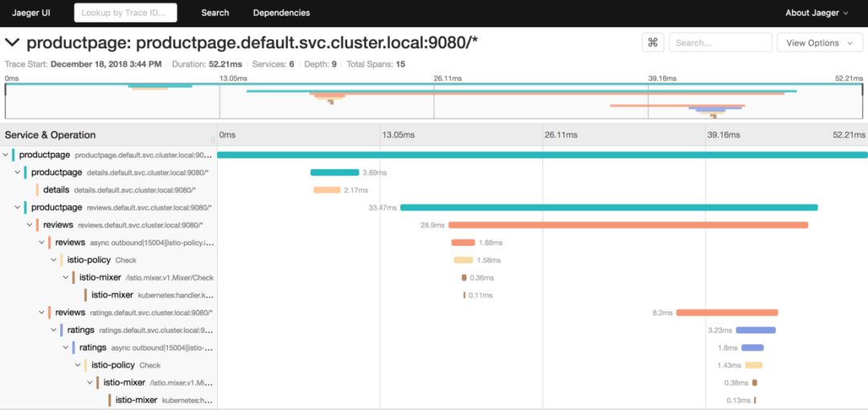Click the 1.88ms reviews async bar
This screenshot has width=868, height=415.
(x=463, y=243)
